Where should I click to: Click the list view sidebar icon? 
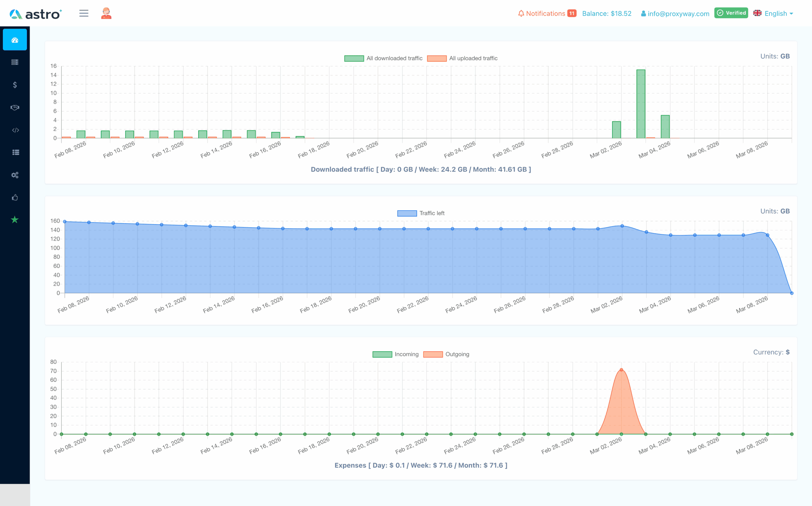click(16, 152)
